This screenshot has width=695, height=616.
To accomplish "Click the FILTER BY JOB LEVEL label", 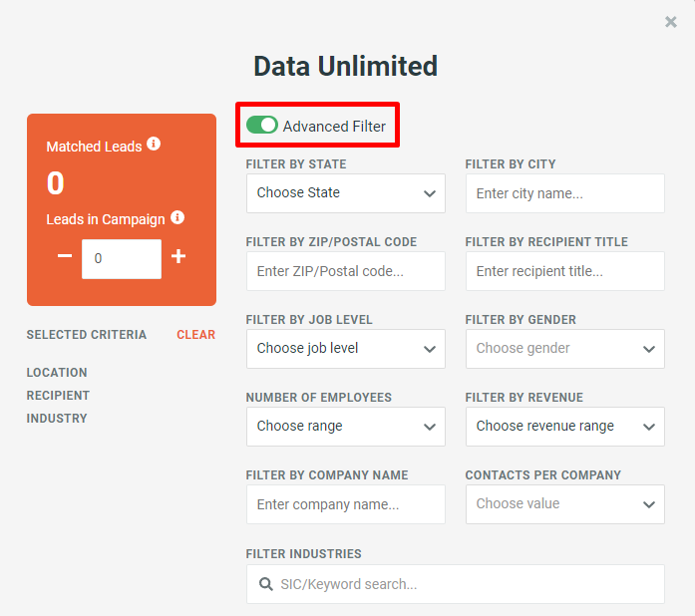I will [309, 320].
